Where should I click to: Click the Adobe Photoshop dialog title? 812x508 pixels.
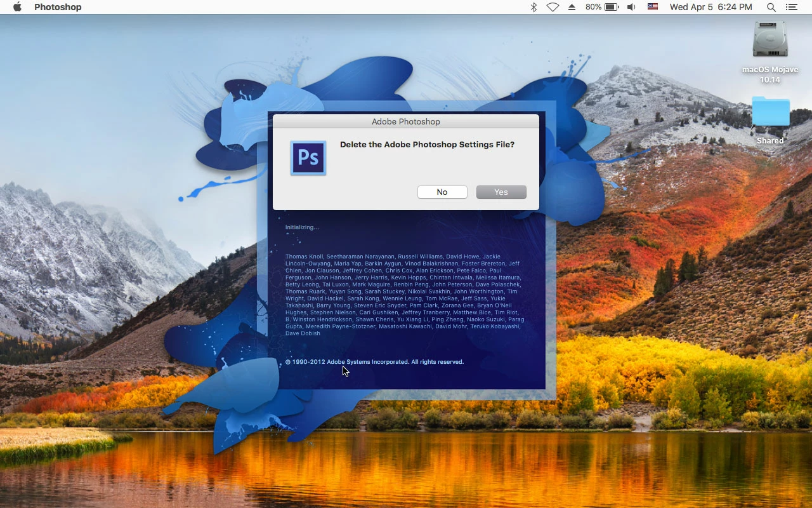[406, 121]
